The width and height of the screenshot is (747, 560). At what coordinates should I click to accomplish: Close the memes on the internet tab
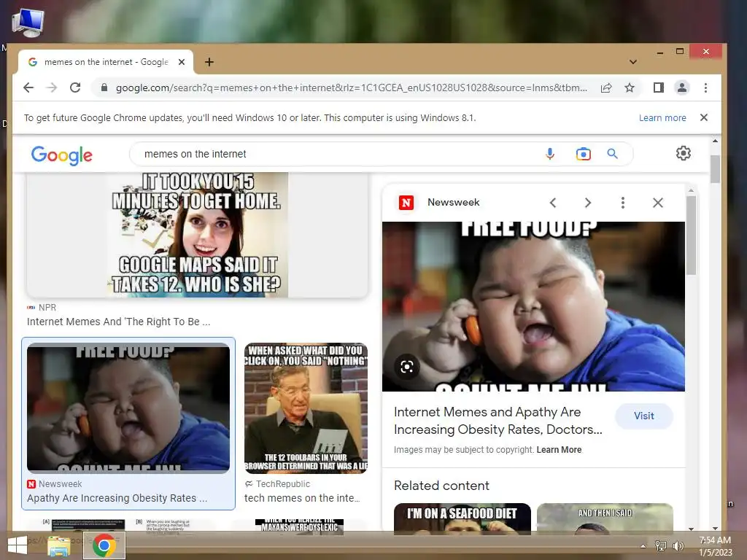pos(182,62)
